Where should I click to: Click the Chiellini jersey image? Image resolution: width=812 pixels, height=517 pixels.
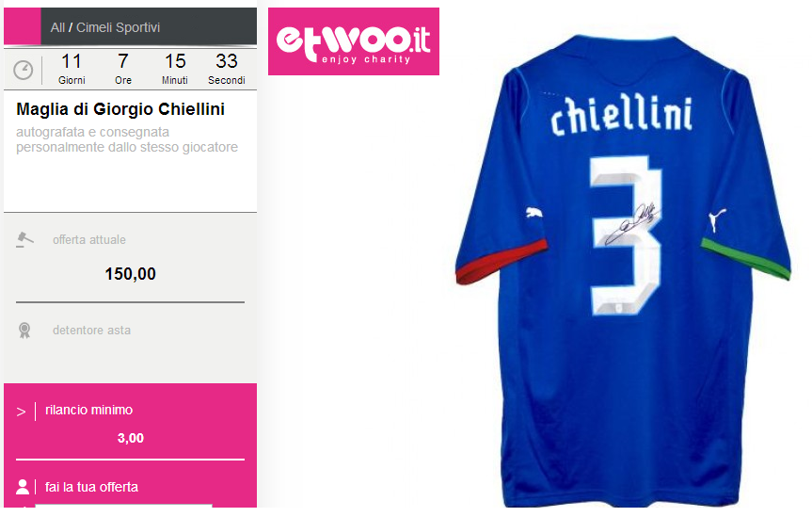click(623, 269)
